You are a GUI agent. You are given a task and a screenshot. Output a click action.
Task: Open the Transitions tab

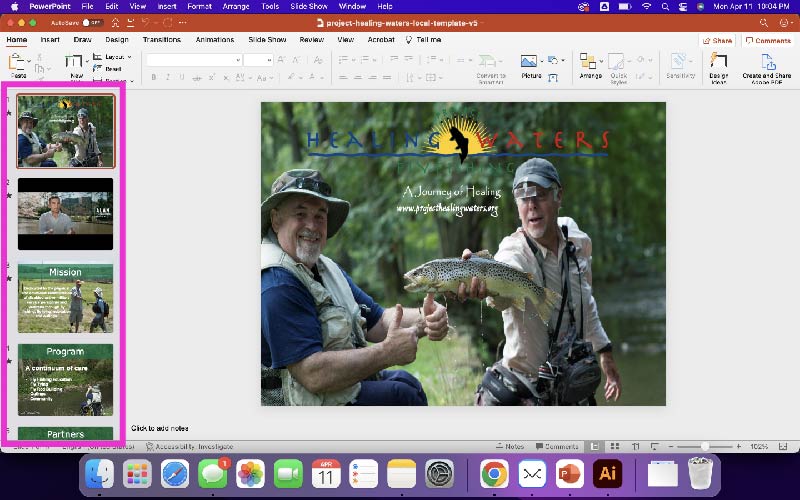(162, 39)
